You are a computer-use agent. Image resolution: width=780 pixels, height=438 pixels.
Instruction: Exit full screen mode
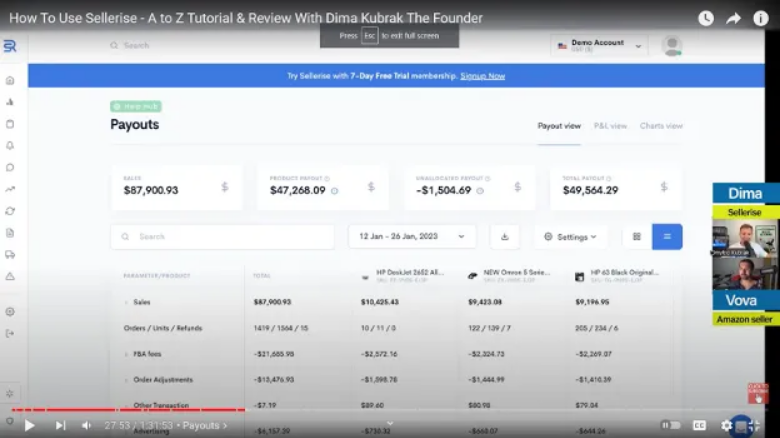tap(754, 426)
